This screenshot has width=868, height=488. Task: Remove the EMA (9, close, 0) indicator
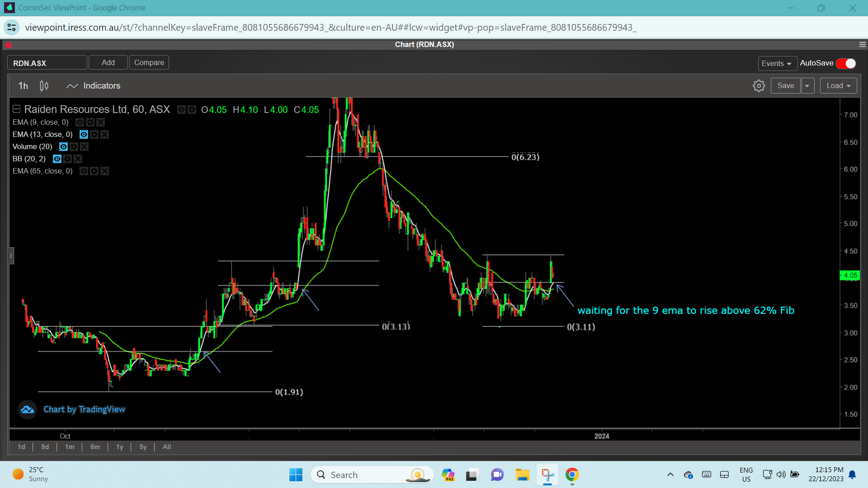coord(100,122)
